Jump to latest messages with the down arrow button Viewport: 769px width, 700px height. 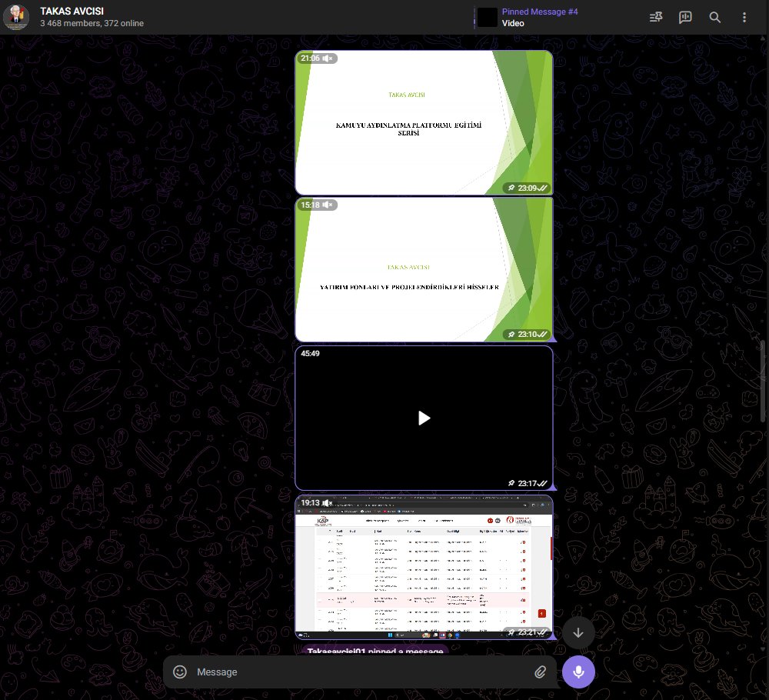578,632
